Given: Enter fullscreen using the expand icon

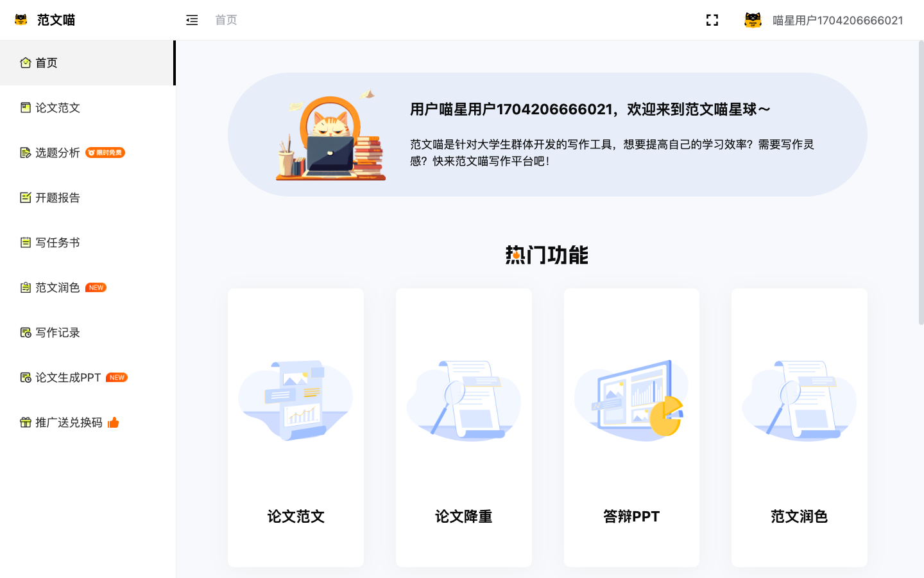Looking at the screenshot, I should click(712, 20).
